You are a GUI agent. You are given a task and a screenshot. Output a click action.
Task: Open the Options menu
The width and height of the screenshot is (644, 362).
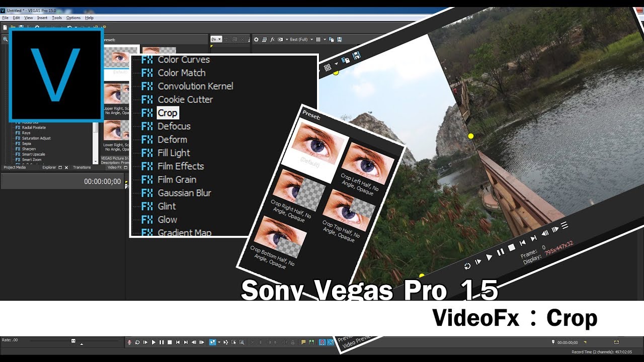(73, 18)
